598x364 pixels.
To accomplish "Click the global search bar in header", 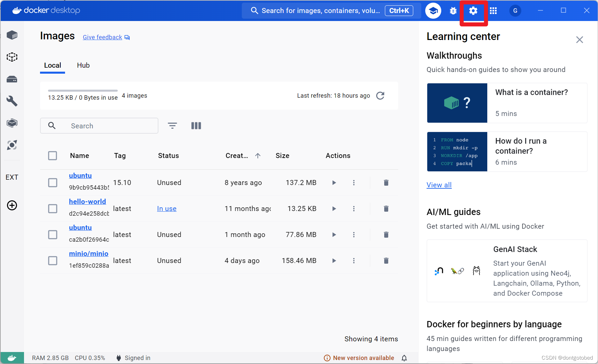I will click(x=332, y=11).
